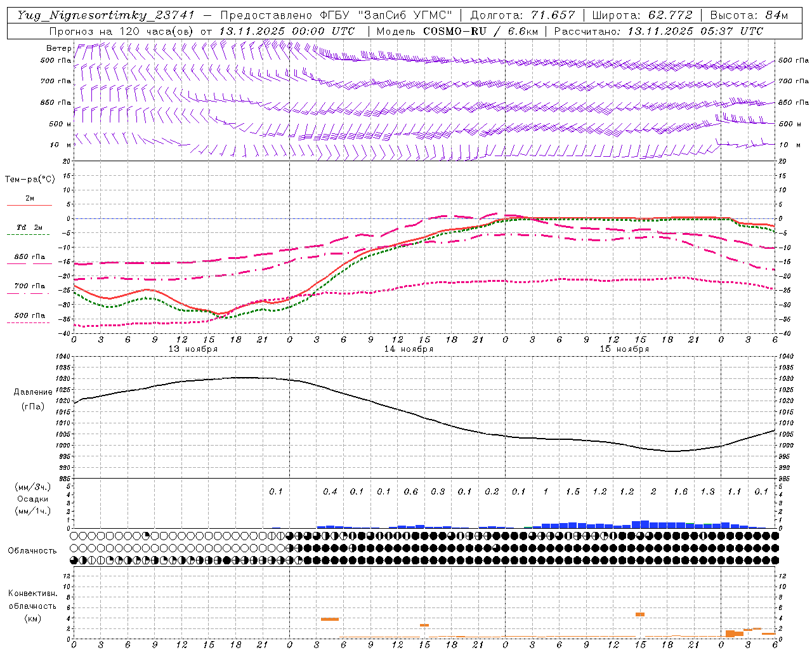Click the (мм/3ч.) unit label
Viewport: 812px width, 650px height.
coord(33,487)
